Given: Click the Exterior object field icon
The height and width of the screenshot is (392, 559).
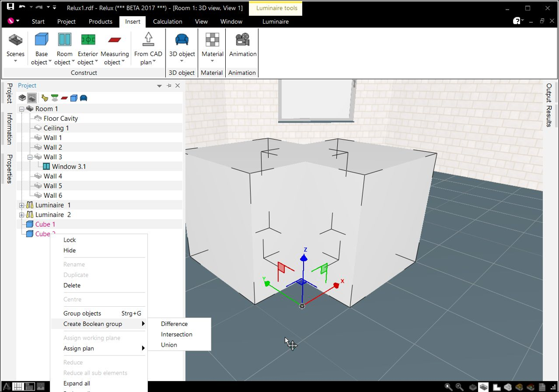Looking at the screenshot, I should click(x=88, y=39).
